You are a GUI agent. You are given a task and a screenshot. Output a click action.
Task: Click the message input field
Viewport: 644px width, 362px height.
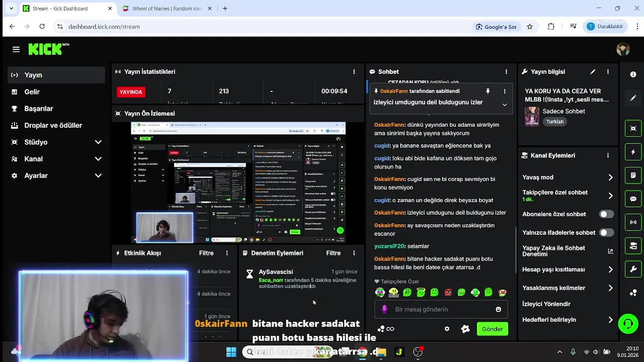pyautogui.click(x=441, y=309)
